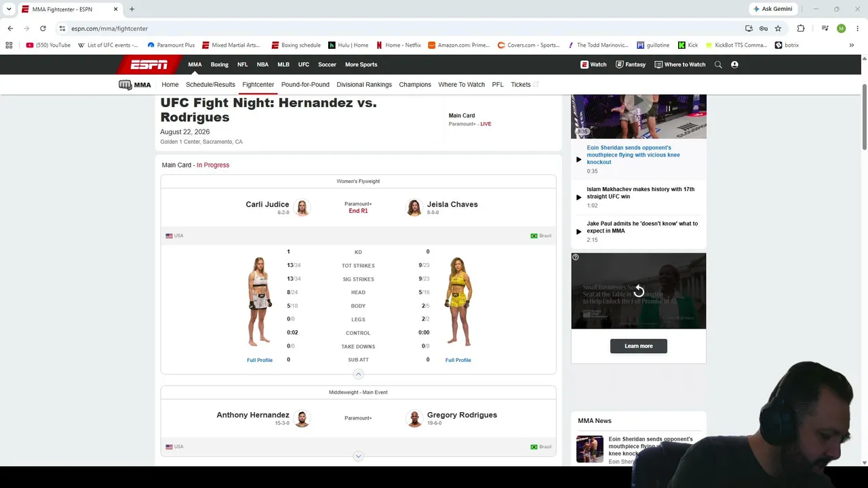Open the ESPN search magnifier
Screen dimensions: 868x488
[718, 64]
